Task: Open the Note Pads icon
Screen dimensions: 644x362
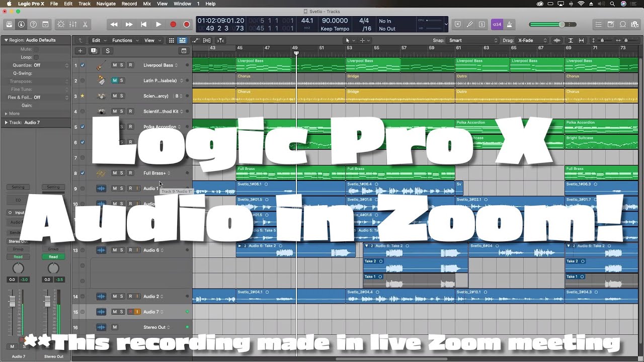Action: (x=611, y=24)
